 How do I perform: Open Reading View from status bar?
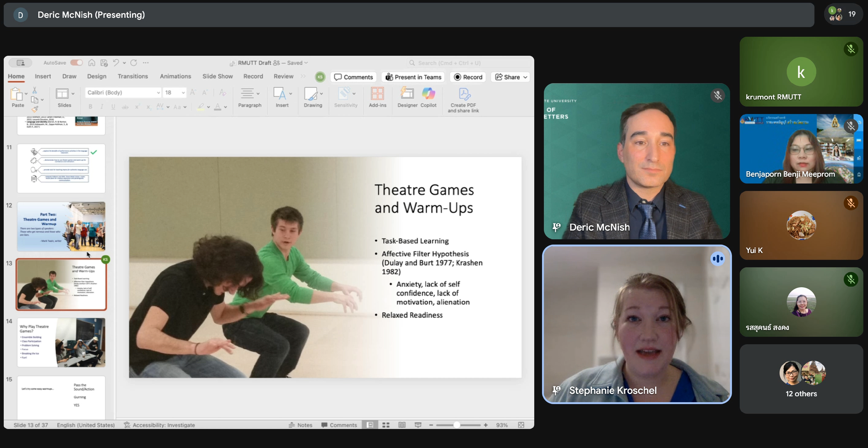402,425
